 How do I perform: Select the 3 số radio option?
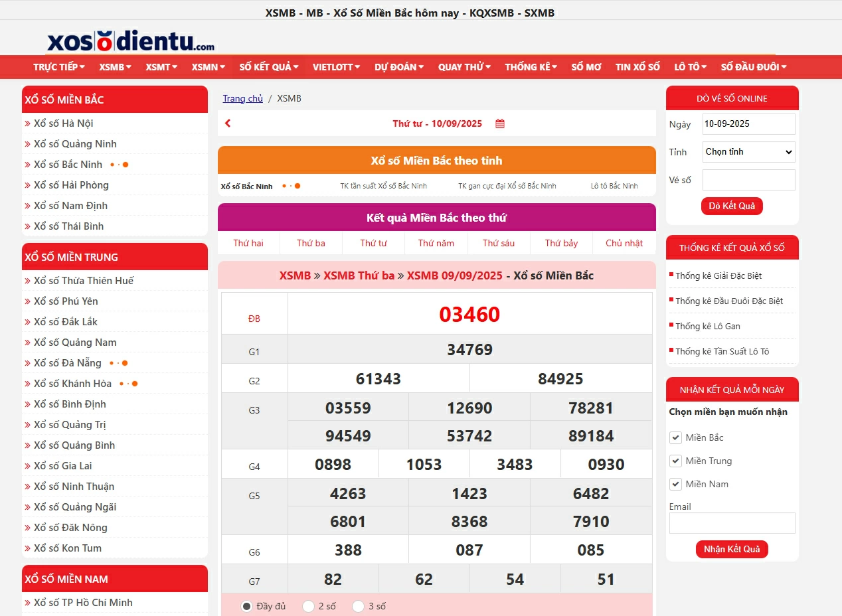[x=359, y=606]
